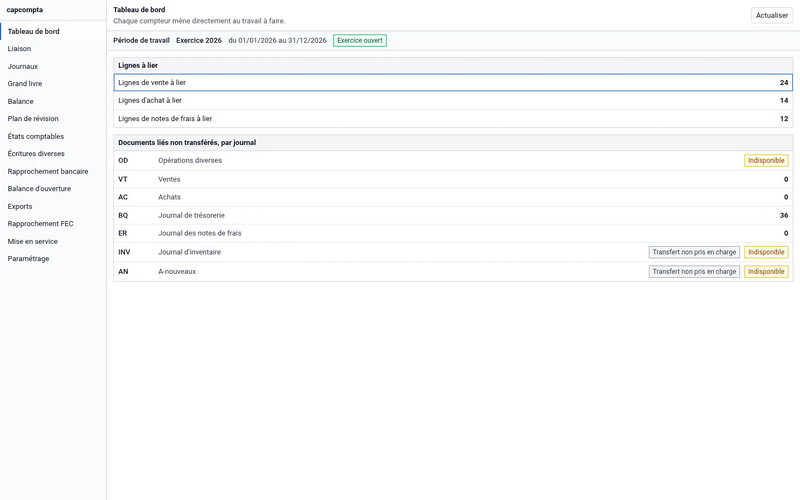Open Lignes de notes de frais à lier

pos(453,118)
